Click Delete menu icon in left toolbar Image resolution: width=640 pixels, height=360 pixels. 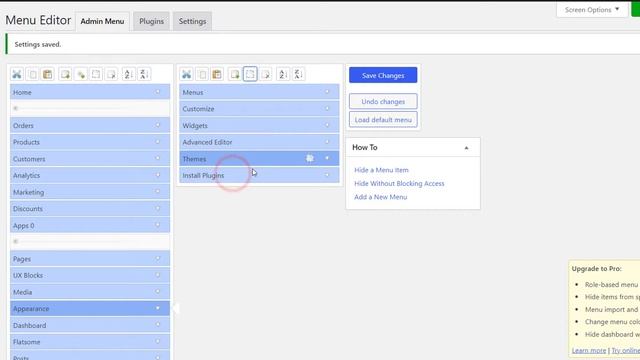(x=111, y=74)
